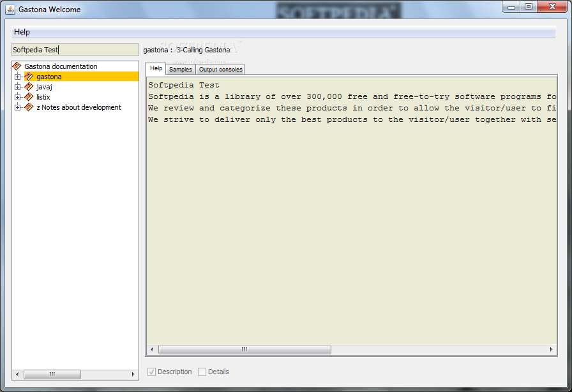Click the tree panel scrollbar thumb
The image size is (572, 392).
tap(52, 374)
